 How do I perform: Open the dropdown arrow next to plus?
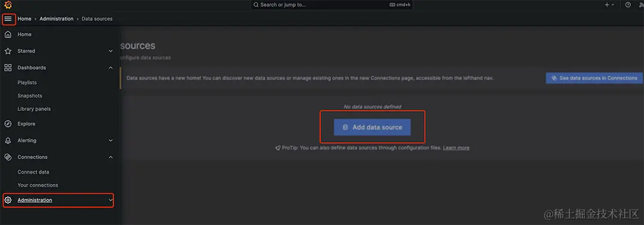[613, 5]
